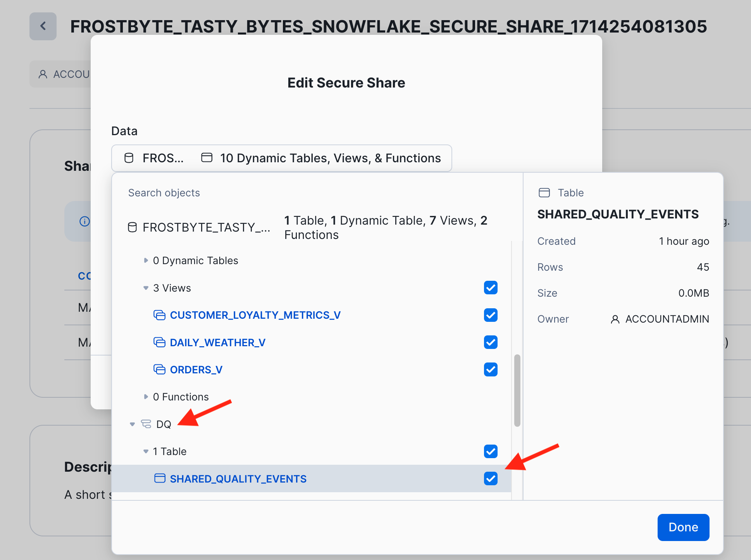Viewport: 751px width, 560px height.
Task: Expand the 0 Functions group
Action: 146,397
